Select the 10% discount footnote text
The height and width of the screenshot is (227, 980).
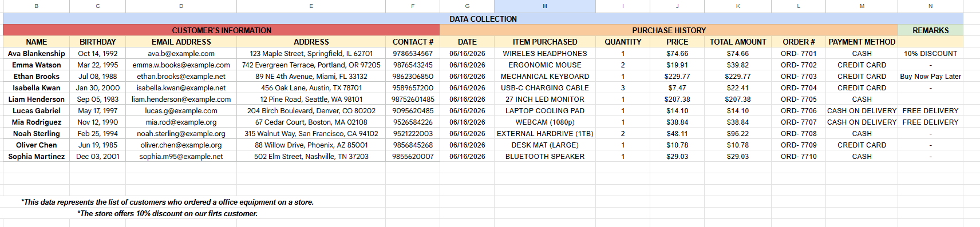tap(167, 213)
